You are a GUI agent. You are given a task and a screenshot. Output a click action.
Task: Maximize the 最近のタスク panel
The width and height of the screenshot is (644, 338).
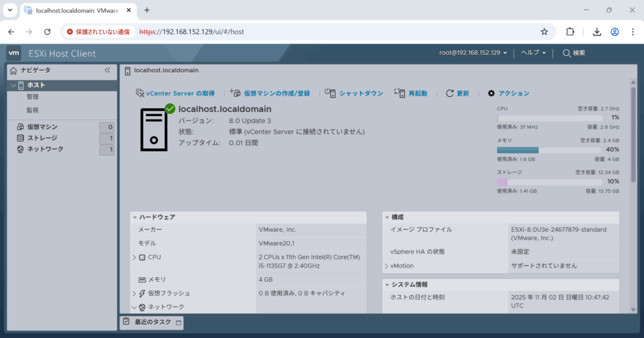coord(178,322)
